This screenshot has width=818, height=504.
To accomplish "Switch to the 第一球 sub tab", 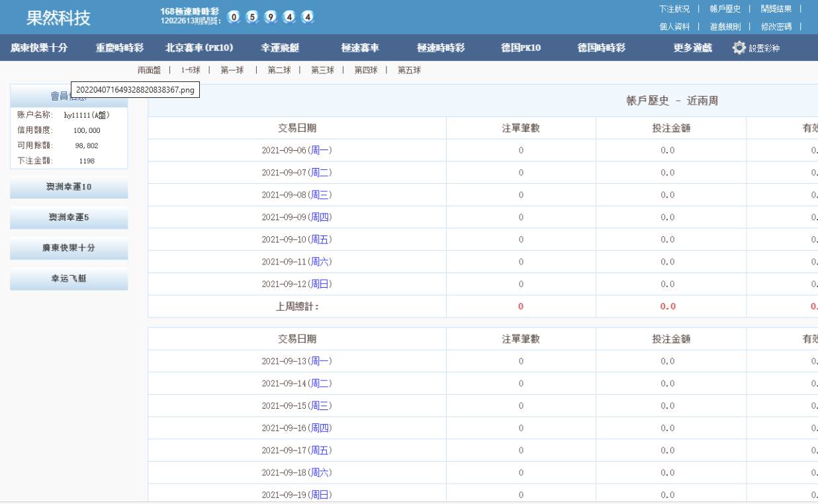I will tap(232, 70).
